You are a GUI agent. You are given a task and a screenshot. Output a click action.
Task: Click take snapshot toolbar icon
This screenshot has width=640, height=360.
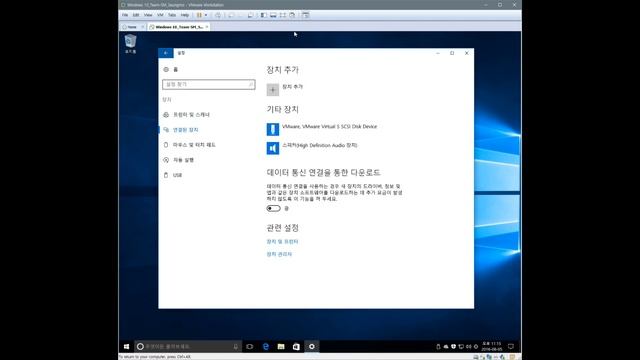(x=231, y=15)
